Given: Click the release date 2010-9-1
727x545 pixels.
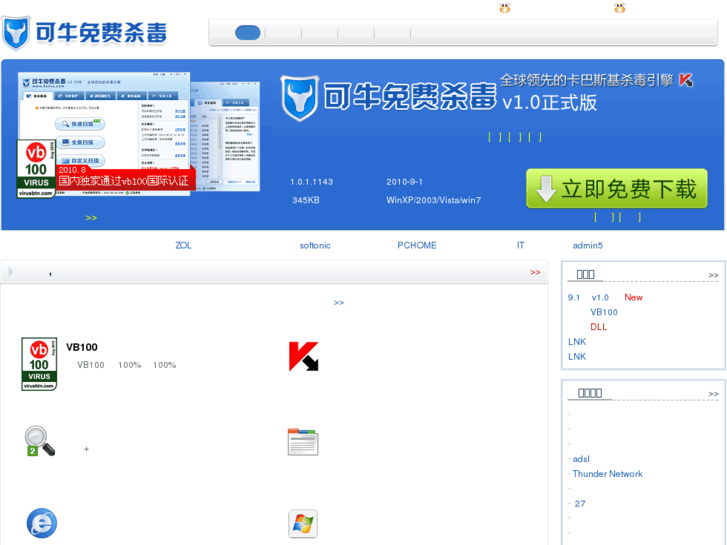Looking at the screenshot, I should (404, 182).
